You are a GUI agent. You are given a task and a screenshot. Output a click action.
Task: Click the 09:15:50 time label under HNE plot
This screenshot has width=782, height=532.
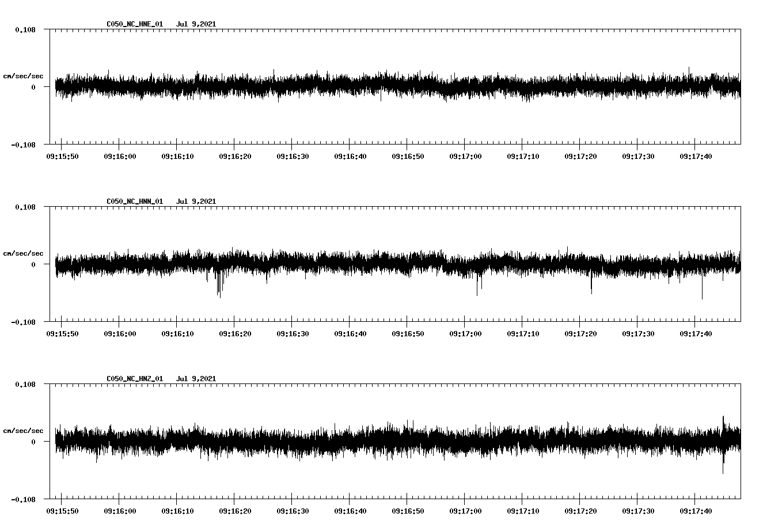(62, 157)
